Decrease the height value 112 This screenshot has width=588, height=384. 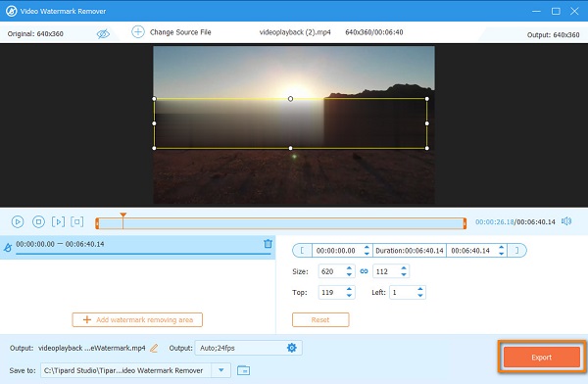(x=404, y=275)
